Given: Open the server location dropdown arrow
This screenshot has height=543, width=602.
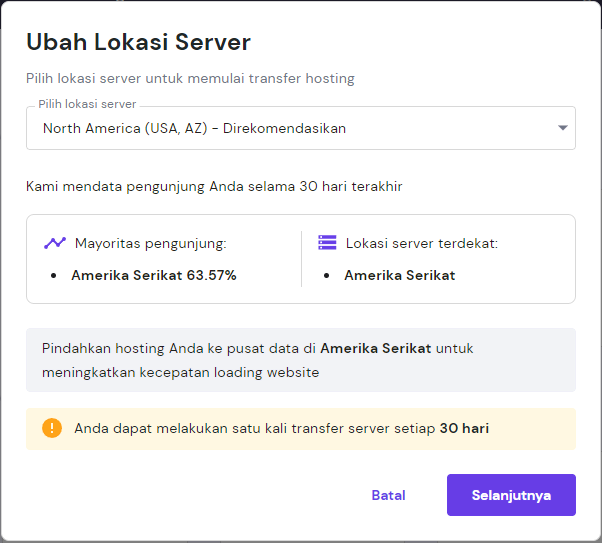Looking at the screenshot, I should (563, 128).
